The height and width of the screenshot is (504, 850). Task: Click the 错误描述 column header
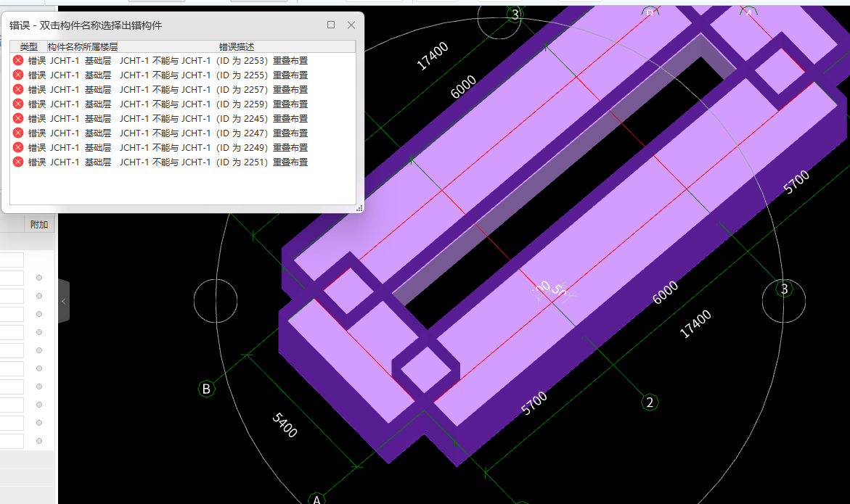[237, 47]
